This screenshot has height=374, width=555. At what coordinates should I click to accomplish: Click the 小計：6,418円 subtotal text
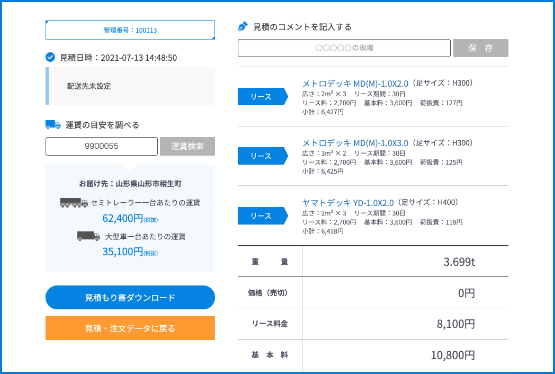322,231
